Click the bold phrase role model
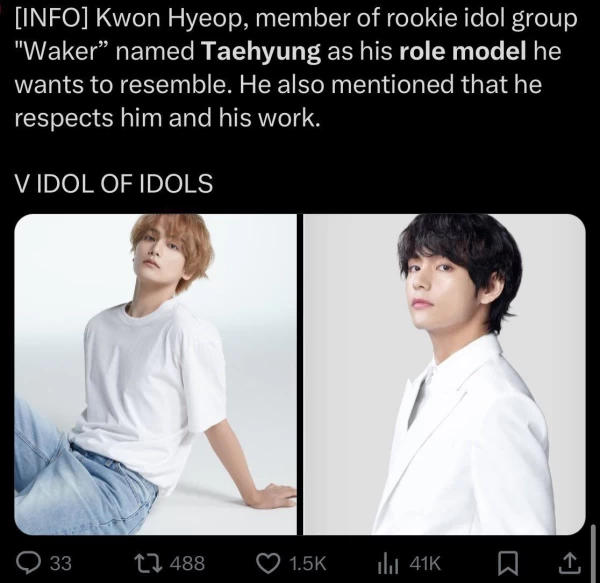This screenshot has width=600, height=583. [x=463, y=52]
